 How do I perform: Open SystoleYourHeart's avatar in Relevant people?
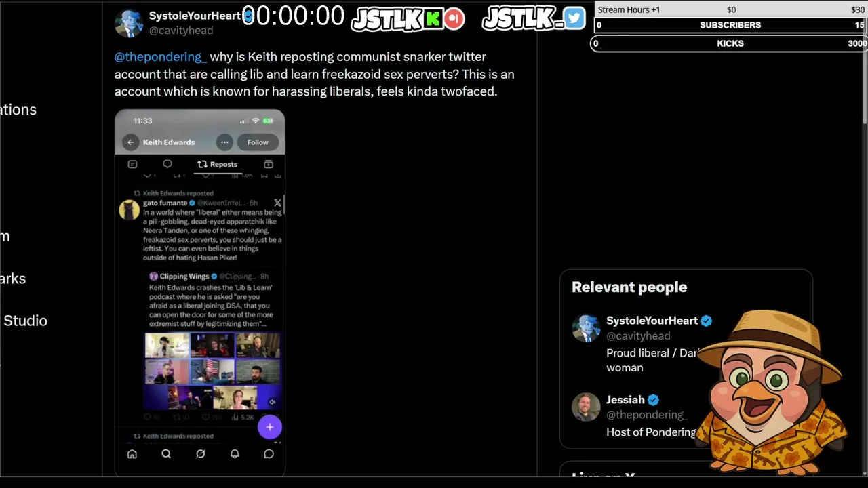click(x=586, y=328)
